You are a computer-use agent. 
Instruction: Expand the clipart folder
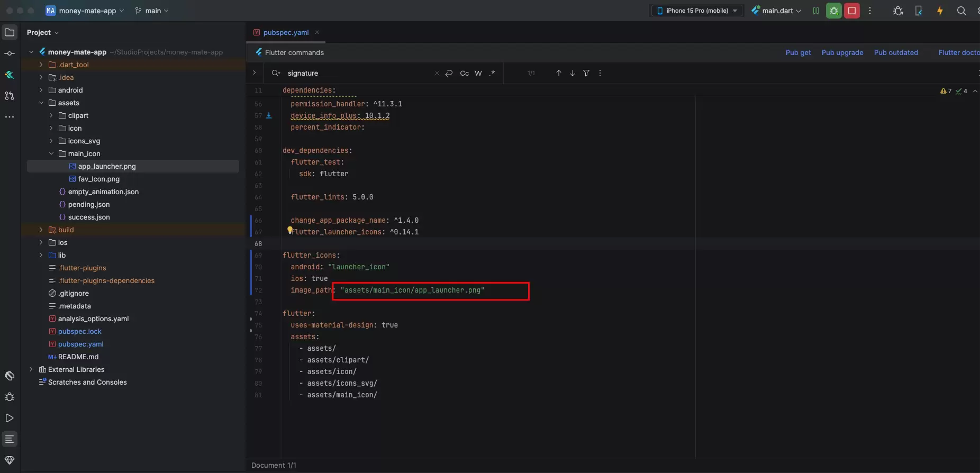coord(51,115)
